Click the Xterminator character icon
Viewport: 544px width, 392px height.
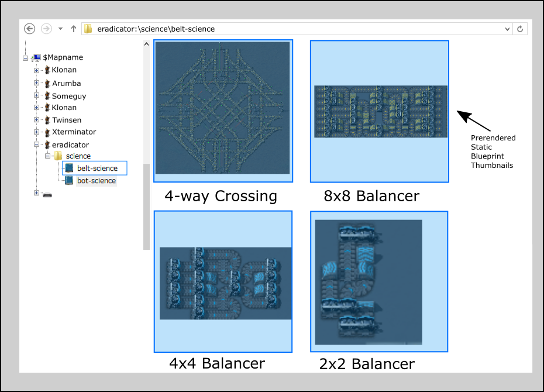[47, 132]
